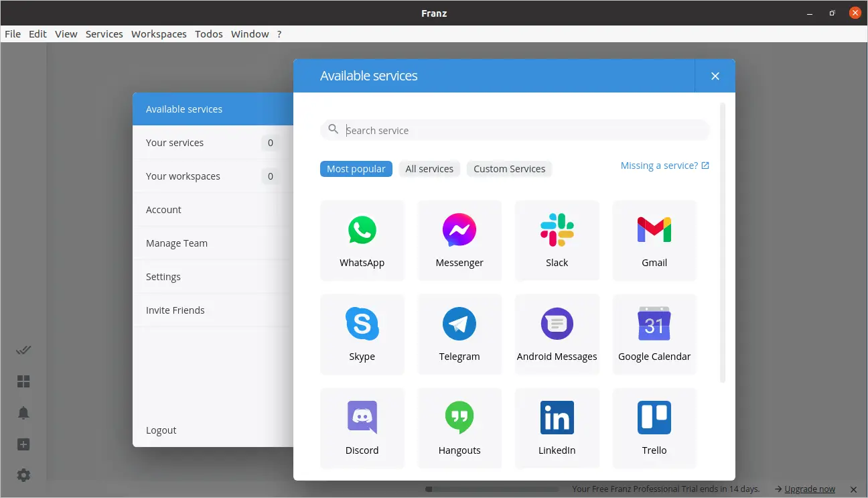Open the Edit menu
This screenshot has width=868, height=498.
[x=38, y=34]
